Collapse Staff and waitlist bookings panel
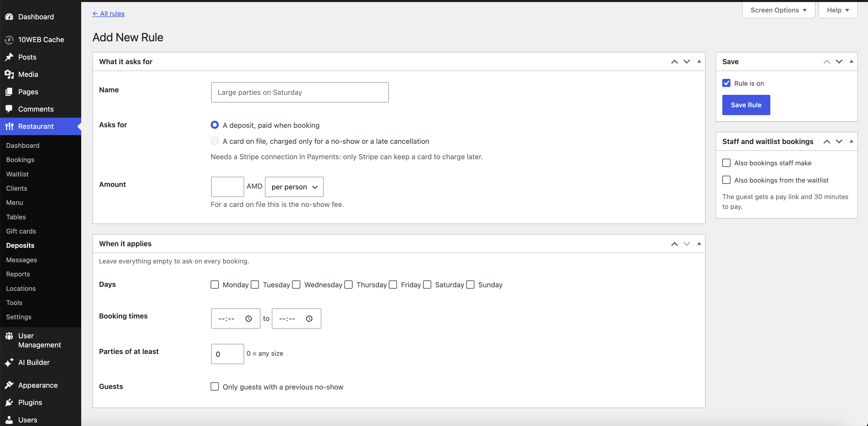The height and width of the screenshot is (426, 868). point(852,141)
